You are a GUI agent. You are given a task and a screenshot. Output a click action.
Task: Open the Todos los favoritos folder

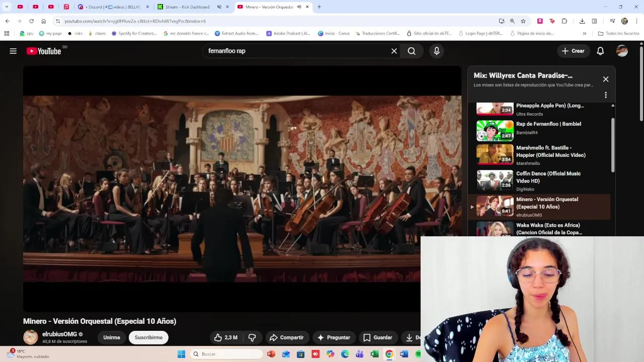coord(619,34)
